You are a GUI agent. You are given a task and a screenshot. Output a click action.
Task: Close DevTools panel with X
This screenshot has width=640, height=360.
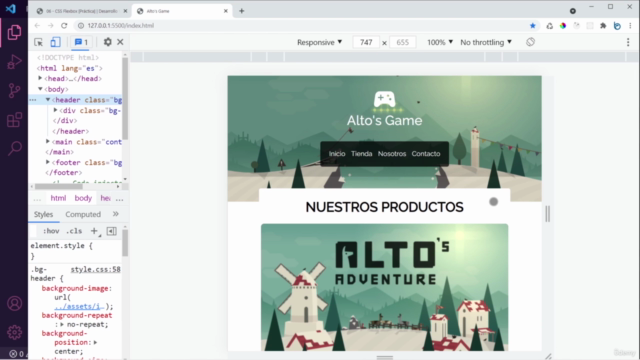point(120,42)
